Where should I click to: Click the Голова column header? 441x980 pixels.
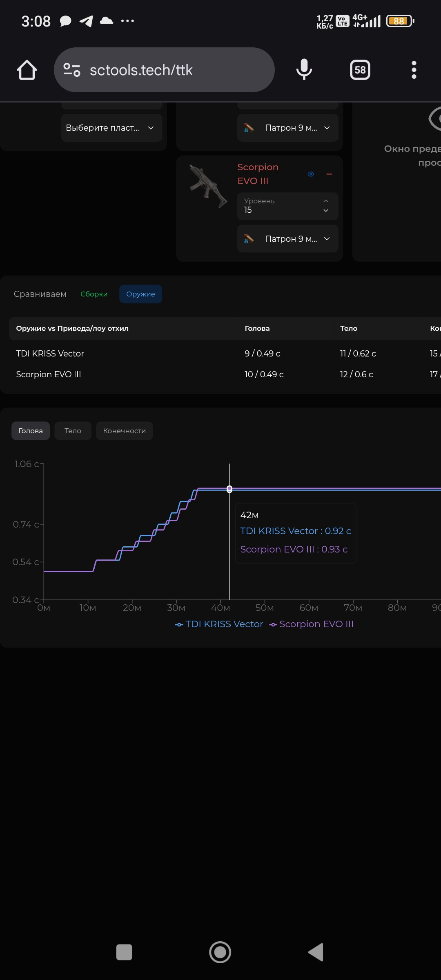coord(257,328)
